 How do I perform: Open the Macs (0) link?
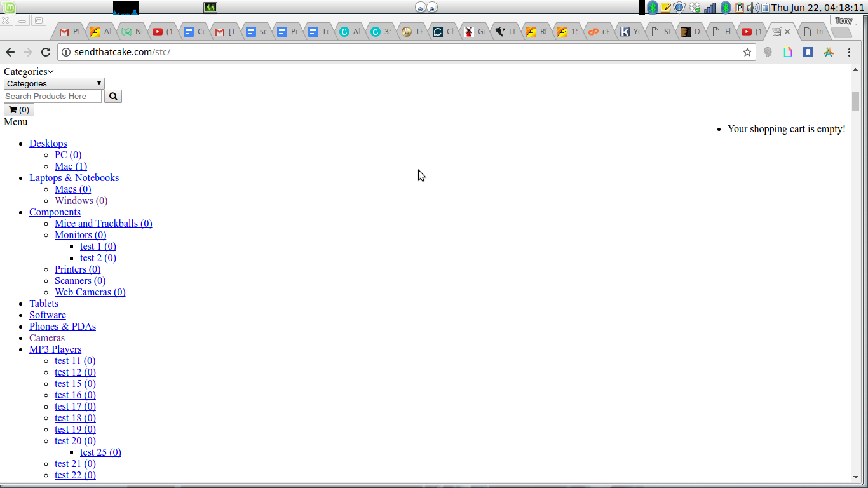(72, 189)
